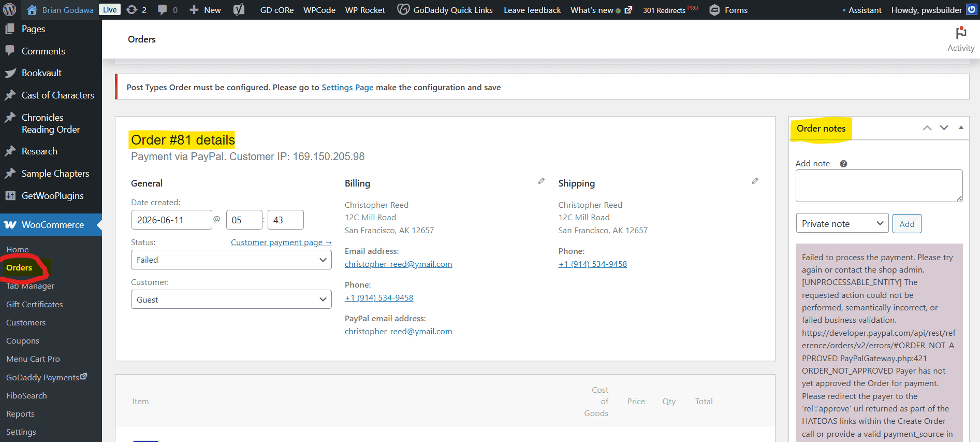Move Order notes panel up

927,128
